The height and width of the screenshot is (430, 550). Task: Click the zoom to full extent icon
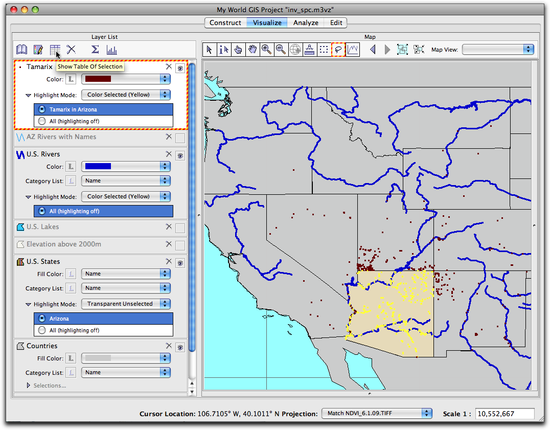tap(402, 49)
